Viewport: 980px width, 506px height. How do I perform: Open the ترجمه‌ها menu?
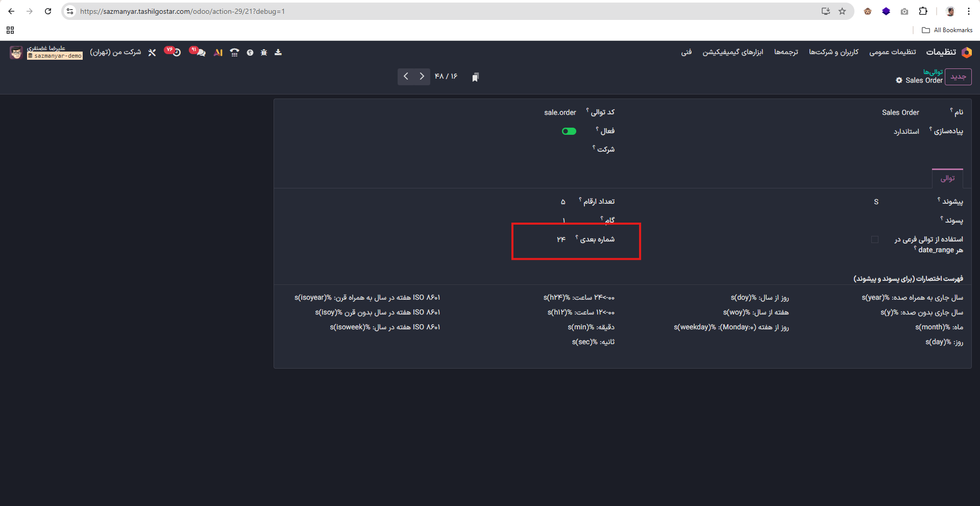coord(786,52)
